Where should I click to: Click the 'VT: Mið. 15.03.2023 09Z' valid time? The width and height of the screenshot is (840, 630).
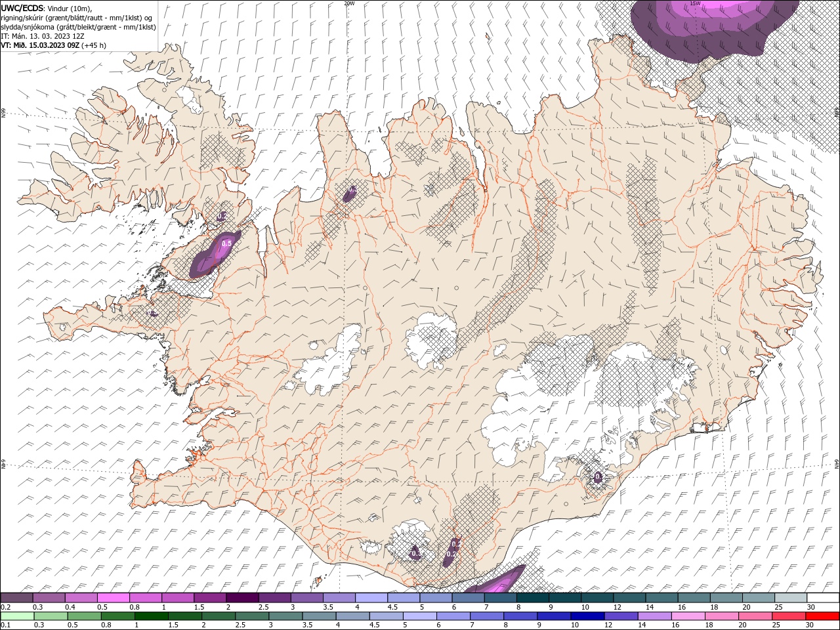pyautogui.click(x=40, y=45)
